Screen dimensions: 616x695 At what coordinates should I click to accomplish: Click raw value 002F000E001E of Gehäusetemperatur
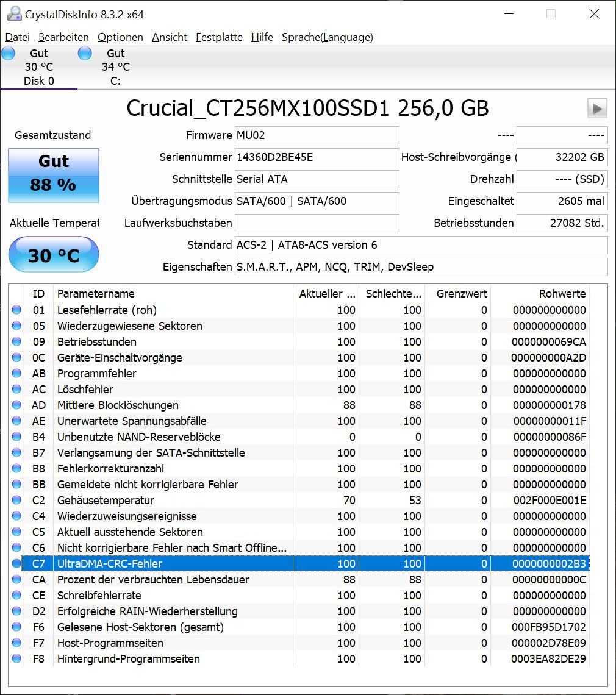(550, 501)
